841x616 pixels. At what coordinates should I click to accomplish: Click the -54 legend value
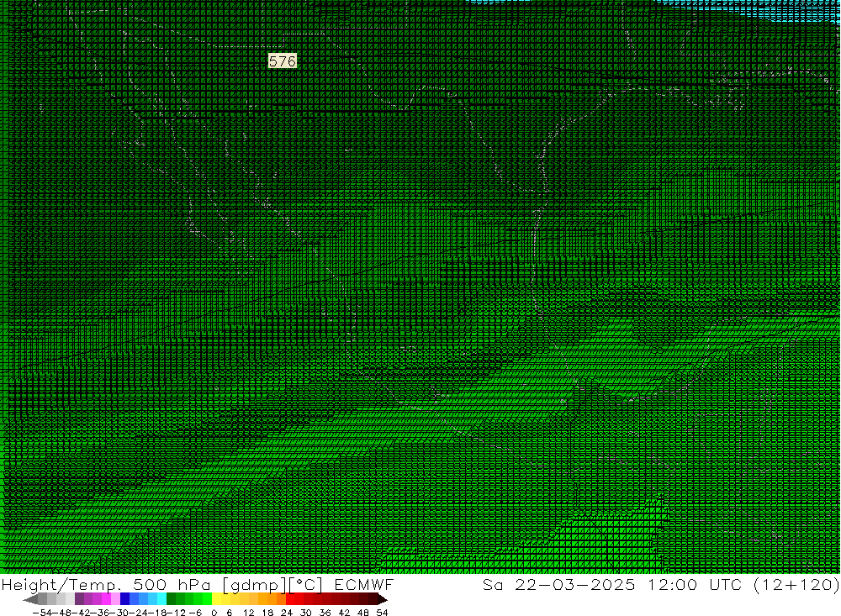(42, 613)
